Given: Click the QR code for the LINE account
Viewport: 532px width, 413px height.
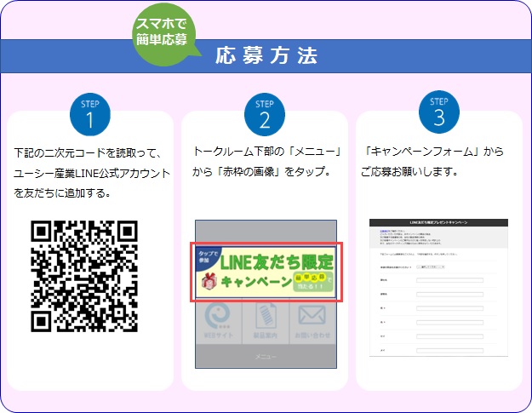Looking at the screenshot, I should click(x=84, y=276).
